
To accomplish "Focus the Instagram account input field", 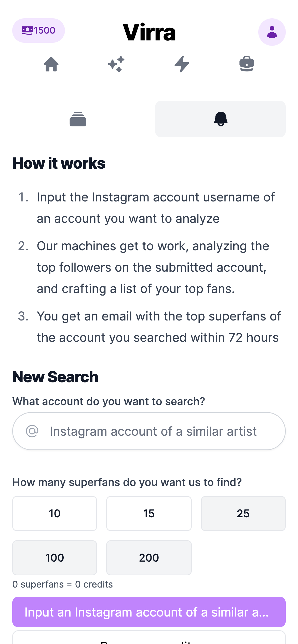I will pyautogui.click(x=153, y=431).
